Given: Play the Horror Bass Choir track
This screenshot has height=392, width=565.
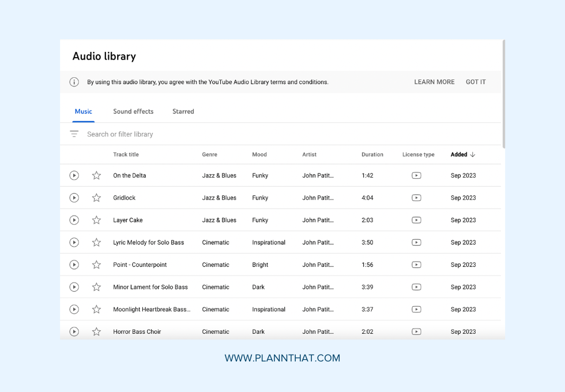Looking at the screenshot, I should pyautogui.click(x=74, y=332).
